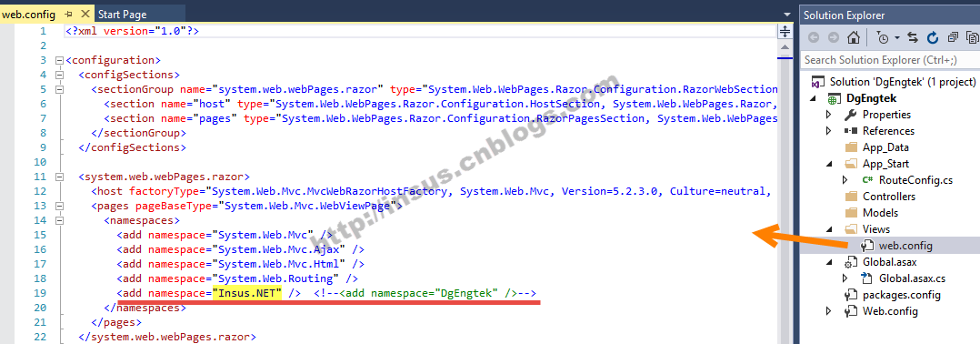Collapse the configuration element outline
Image resolution: width=980 pixels, height=344 pixels.
(x=59, y=61)
